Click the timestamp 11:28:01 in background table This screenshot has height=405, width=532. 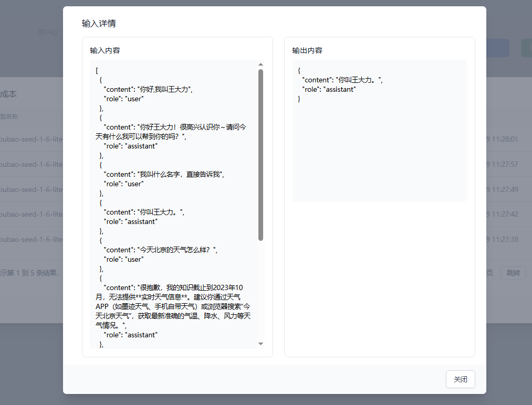coord(505,140)
